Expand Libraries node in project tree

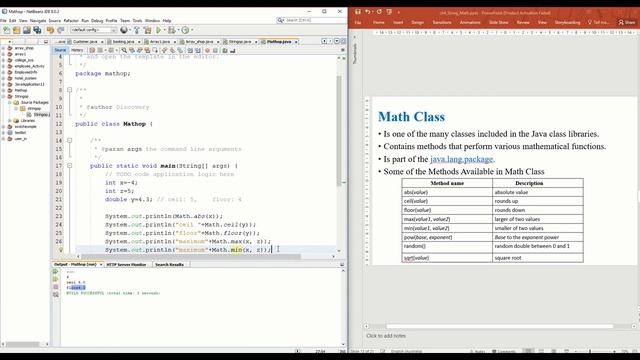pos(10,121)
